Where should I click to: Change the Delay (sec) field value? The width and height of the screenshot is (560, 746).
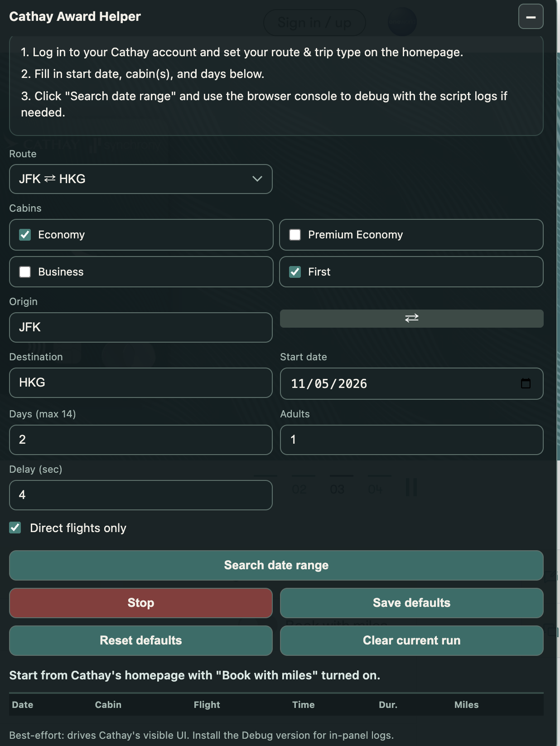click(x=141, y=495)
